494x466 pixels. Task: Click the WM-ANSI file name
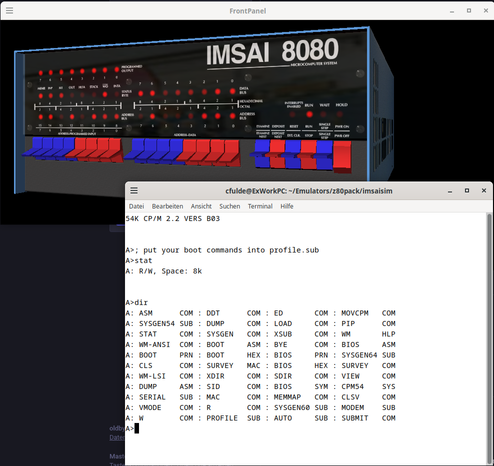pos(154,345)
